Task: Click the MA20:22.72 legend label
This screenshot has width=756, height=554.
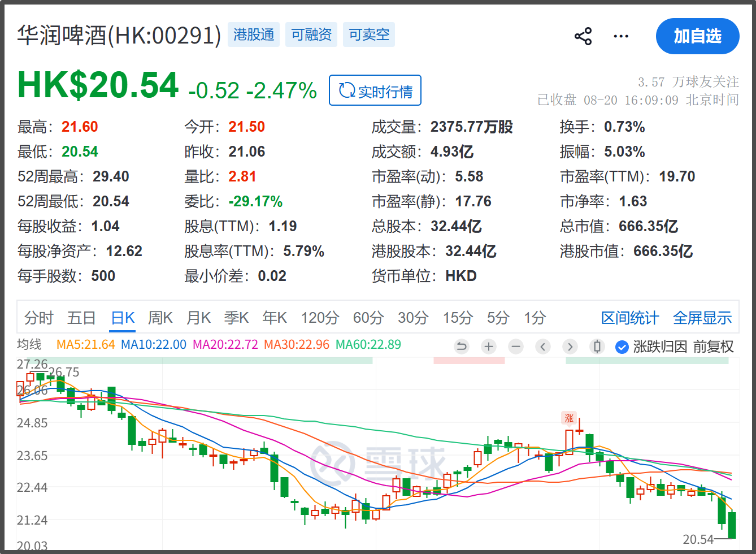Action: pyautogui.click(x=225, y=344)
